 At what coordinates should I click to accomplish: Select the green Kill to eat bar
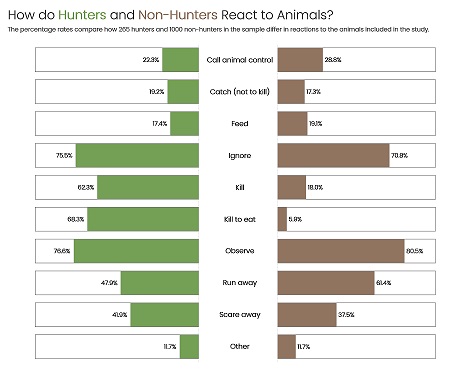click(x=143, y=219)
